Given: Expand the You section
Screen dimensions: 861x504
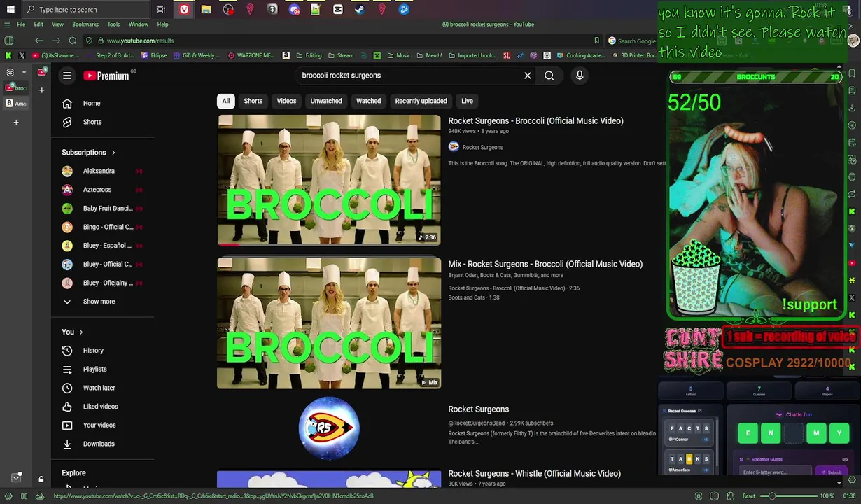Looking at the screenshot, I should (x=72, y=332).
